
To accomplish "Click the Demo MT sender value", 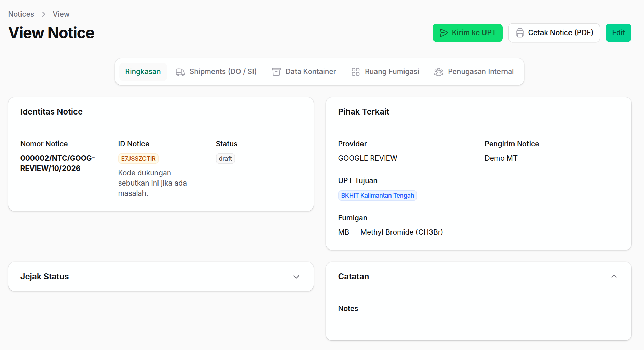I will (501, 158).
